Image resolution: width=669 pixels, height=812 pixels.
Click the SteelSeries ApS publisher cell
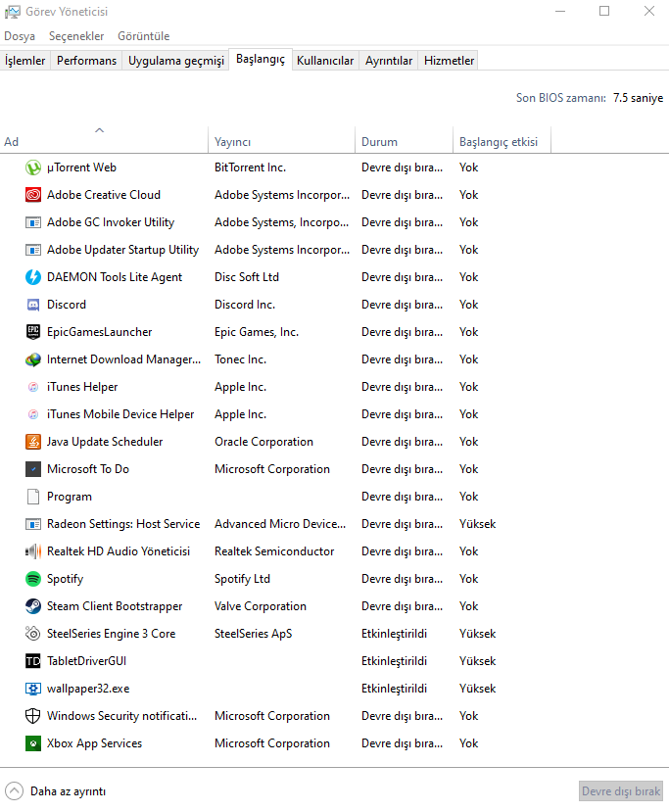pos(254,634)
